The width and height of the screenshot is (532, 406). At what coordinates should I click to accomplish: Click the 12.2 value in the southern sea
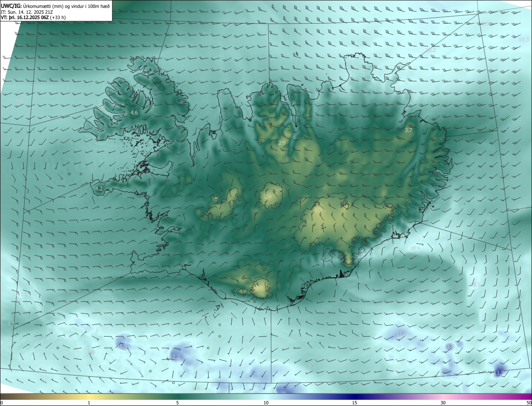175,357
